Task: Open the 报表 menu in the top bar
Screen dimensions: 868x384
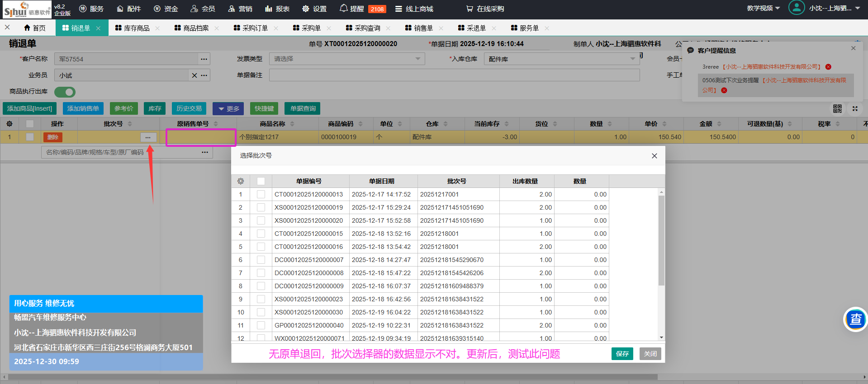Action: click(277, 9)
